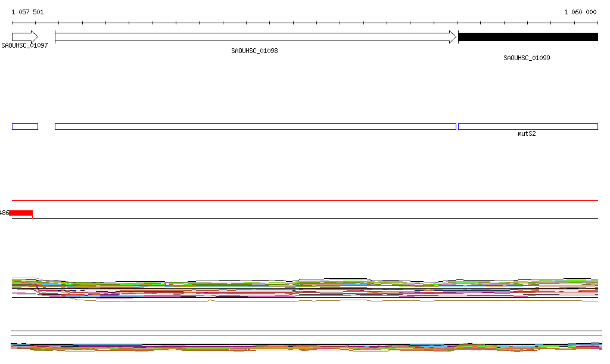Click the mutS2 gene name label
Viewport: 610px width, 364px height.
pyautogui.click(x=527, y=134)
